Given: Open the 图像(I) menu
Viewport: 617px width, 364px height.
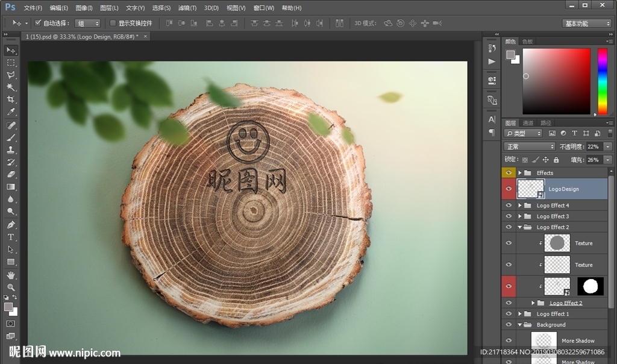Looking at the screenshot, I should click(x=84, y=8).
